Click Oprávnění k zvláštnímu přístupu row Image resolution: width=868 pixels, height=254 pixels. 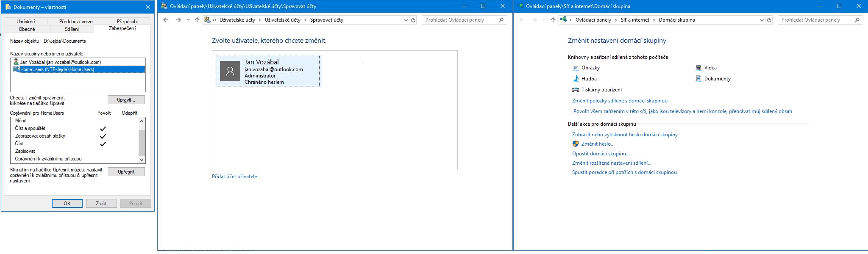[x=75, y=159]
